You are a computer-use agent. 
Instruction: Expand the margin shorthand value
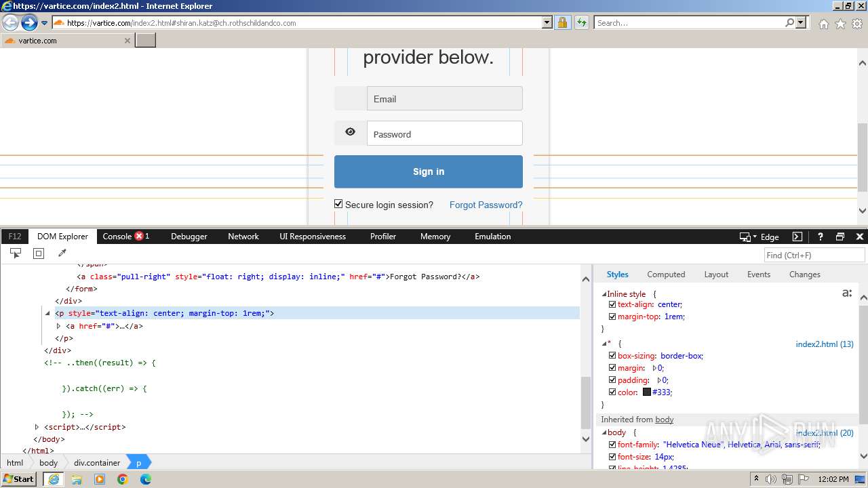(654, 368)
